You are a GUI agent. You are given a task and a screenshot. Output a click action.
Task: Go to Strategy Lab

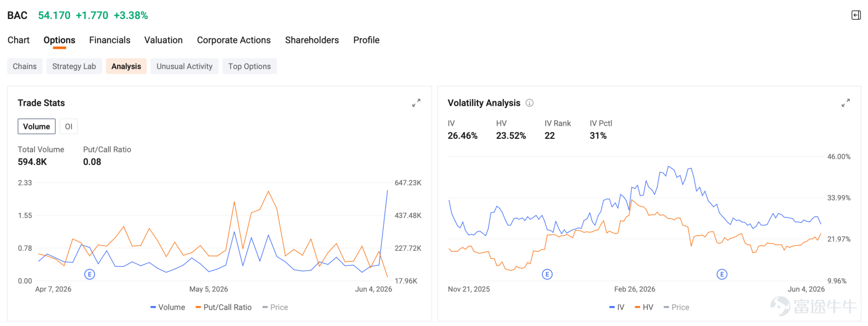click(x=74, y=66)
